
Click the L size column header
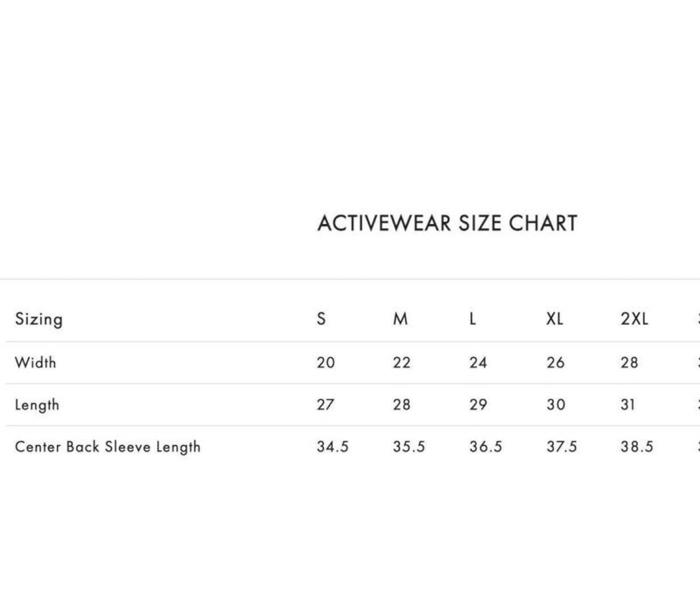pos(473,319)
